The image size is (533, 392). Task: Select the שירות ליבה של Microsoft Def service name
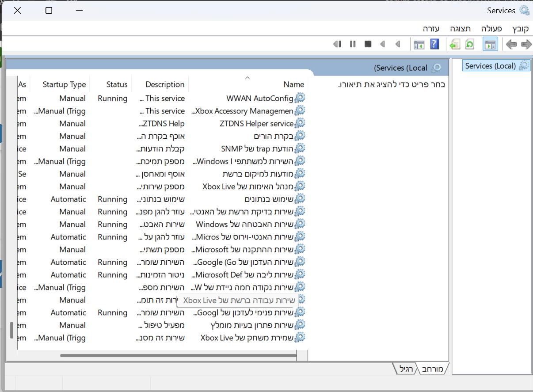click(x=243, y=274)
